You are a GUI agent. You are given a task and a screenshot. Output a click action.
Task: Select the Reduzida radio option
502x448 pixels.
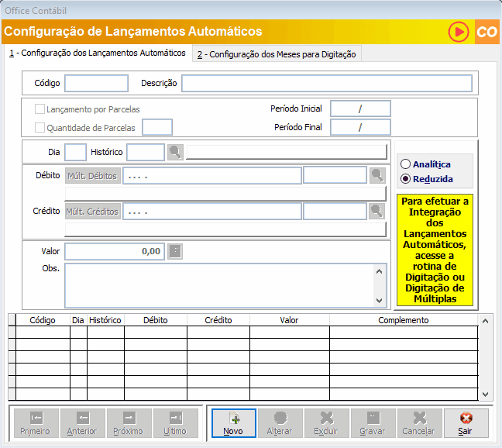pyautogui.click(x=405, y=179)
